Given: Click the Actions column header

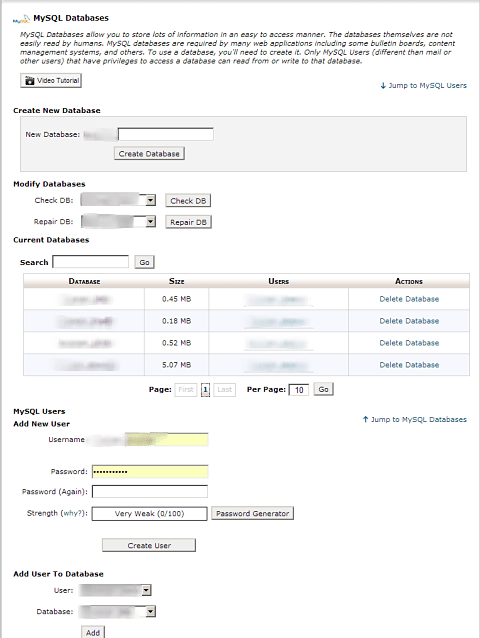Looking at the screenshot, I should click(409, 281).
